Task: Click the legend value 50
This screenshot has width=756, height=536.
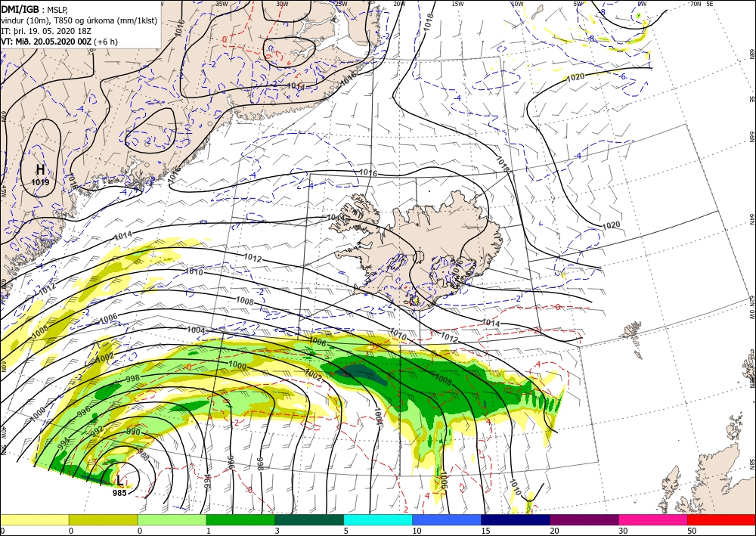Action: point(691,531)
